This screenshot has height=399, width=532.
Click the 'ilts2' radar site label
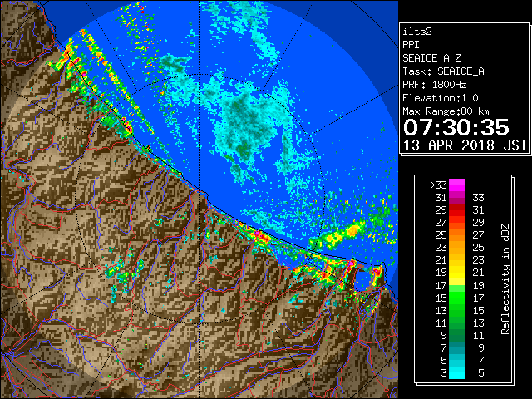pos(417,32)
